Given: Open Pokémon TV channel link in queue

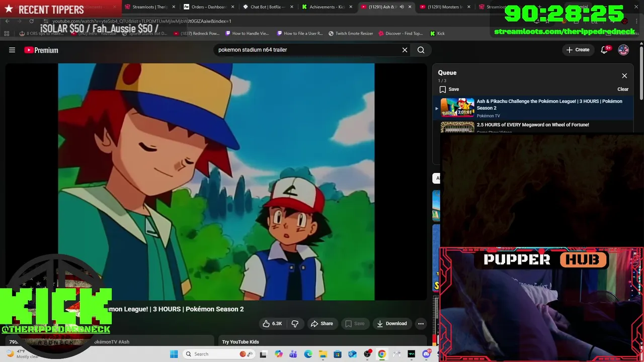Looking at the screenshot, I should [488, 116].
